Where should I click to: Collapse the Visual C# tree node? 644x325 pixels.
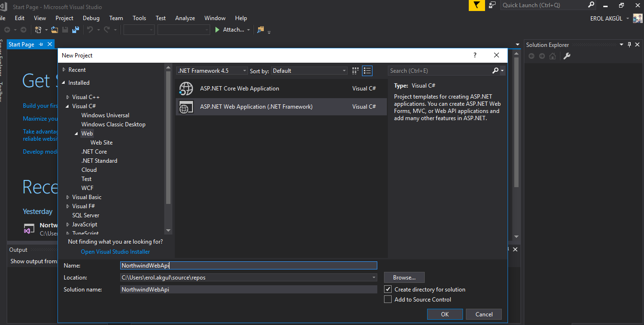[x=68, y=106]
